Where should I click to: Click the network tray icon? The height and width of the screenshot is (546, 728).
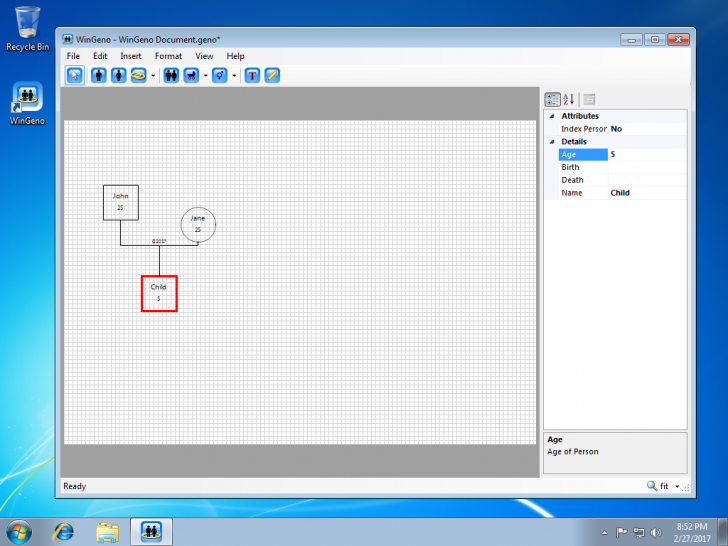(x=639, y=533)
